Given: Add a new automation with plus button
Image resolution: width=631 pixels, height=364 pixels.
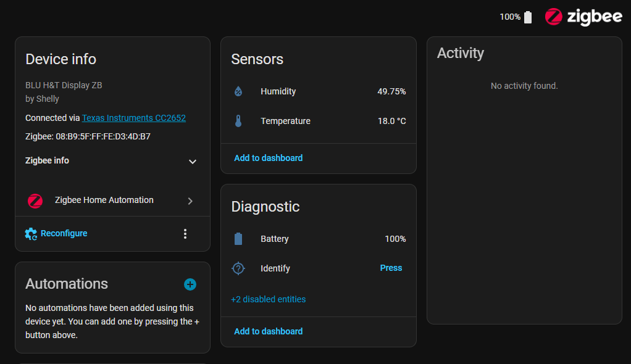Looking at the screenshot, I should (190, 284).
